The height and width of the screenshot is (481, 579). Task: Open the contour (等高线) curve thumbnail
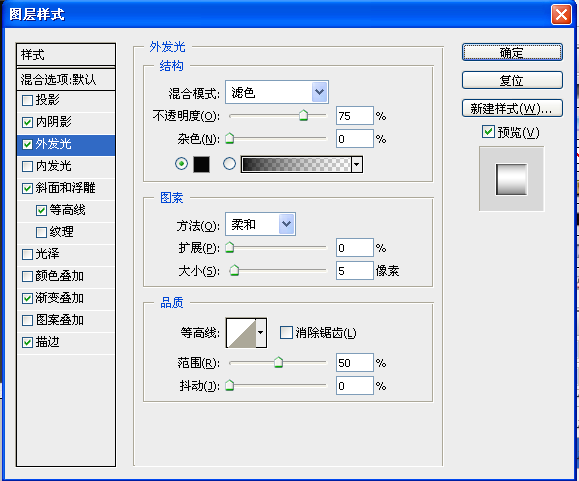tap(241, 333)
